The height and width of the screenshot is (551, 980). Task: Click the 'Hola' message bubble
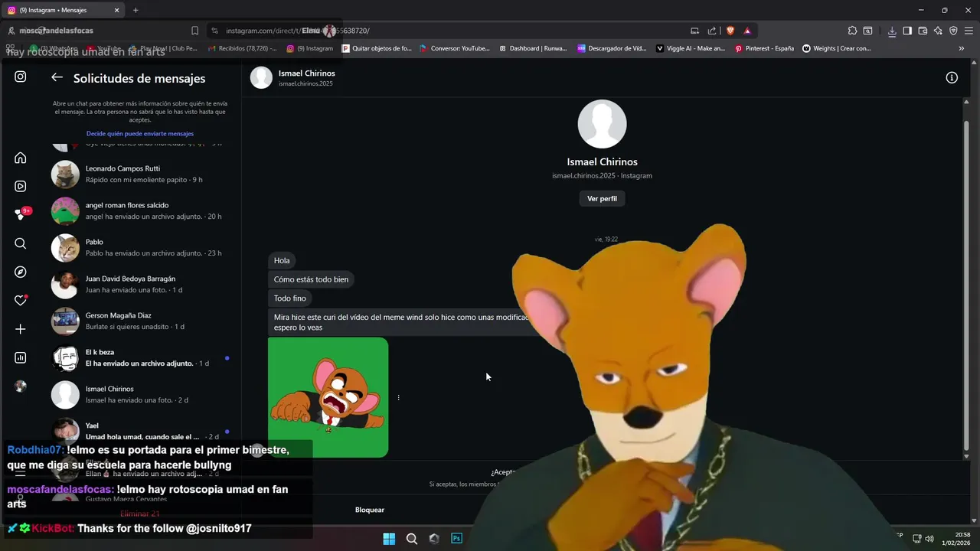[282, 260]
